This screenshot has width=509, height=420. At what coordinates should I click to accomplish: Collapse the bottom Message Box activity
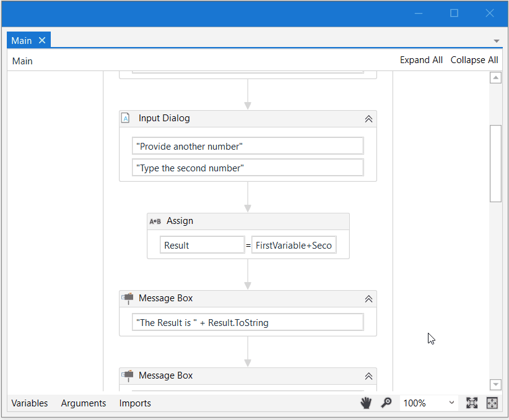(x=368, y=376)
